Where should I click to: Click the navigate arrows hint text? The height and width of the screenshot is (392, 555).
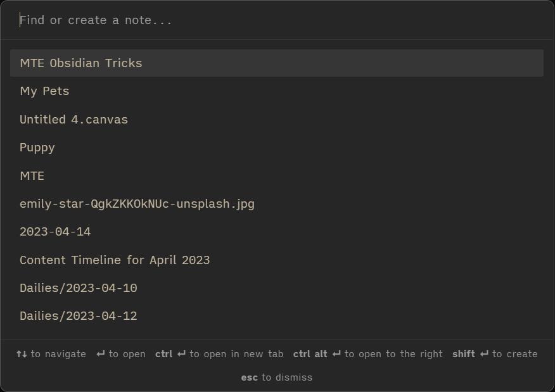[51, 354]
